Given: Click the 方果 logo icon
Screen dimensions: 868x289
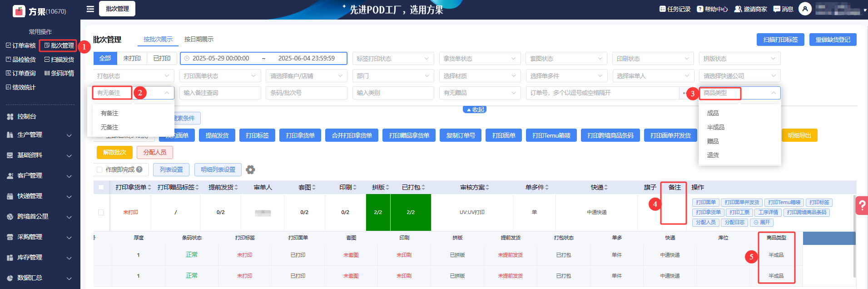Looking at the screenshot, I should click(x=19, y=11).
